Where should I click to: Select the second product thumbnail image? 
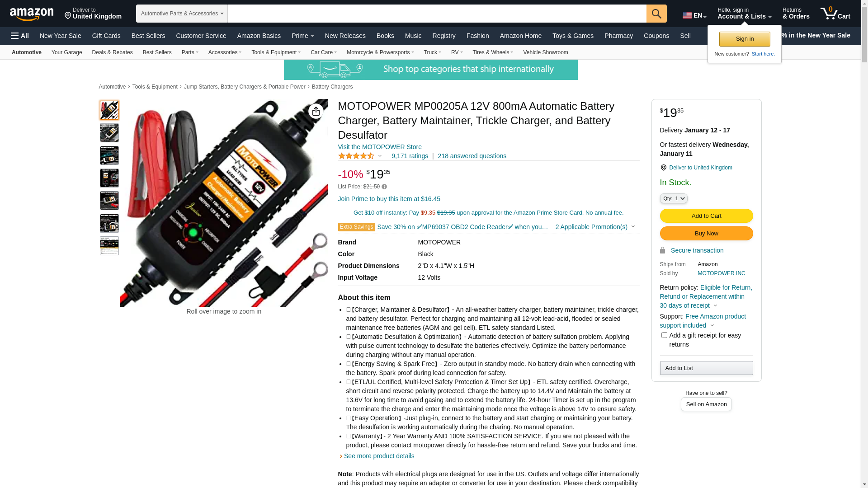click(x=109, y=133)
